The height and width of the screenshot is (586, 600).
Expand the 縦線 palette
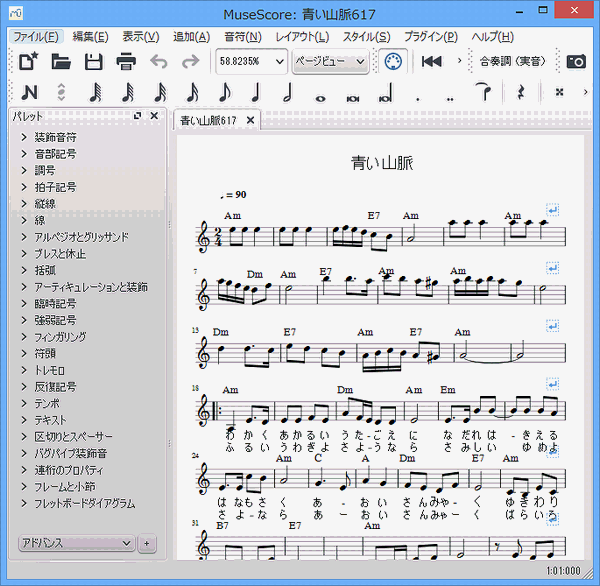[x=24, y=204]
